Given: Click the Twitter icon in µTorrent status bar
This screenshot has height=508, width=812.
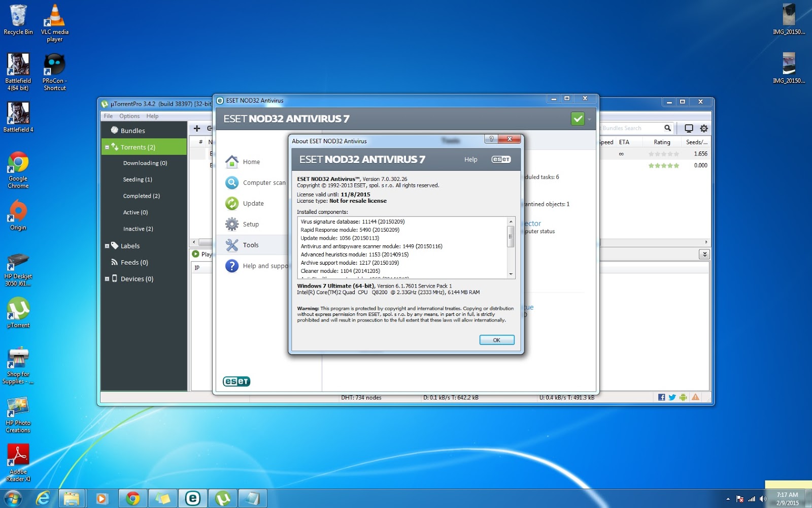Looking at the screenshot, I should 672,397.
